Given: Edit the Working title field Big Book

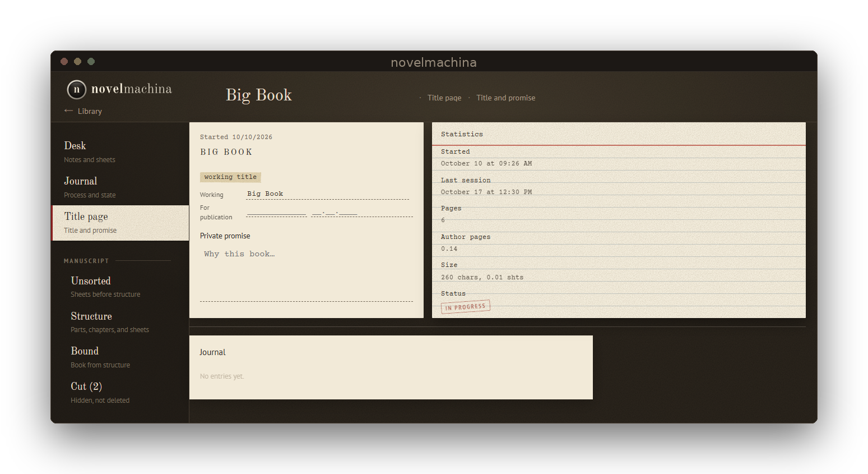Looking at the screenshot, I should coord(327,194).
